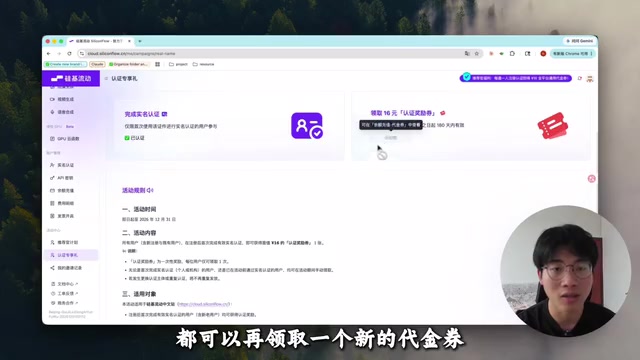This screenshot has height=360, width=640.
Task: Open a new tab with plus button
Action: pyautogui.click(x=140, y=41)
